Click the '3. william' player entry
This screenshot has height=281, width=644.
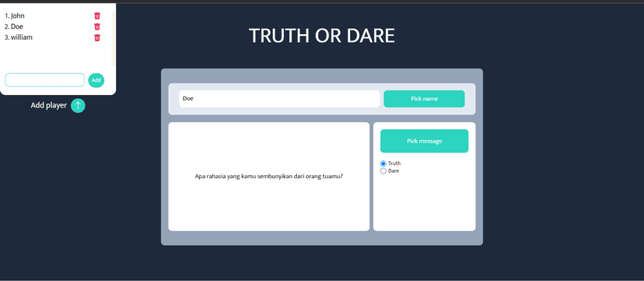19,37
